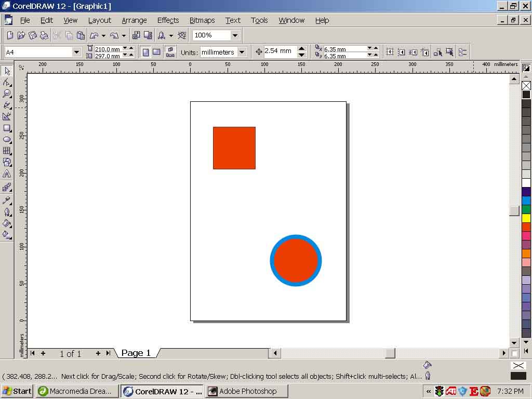
Task: Select the Pick tool in the toolbox
Action: [7, 71]
